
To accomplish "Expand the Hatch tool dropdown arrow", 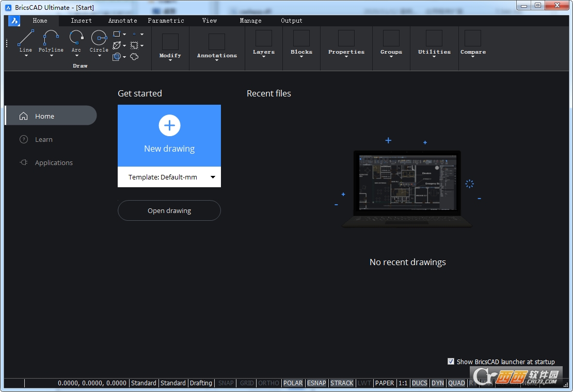I will pyautogui.click(x=124, y=57).
